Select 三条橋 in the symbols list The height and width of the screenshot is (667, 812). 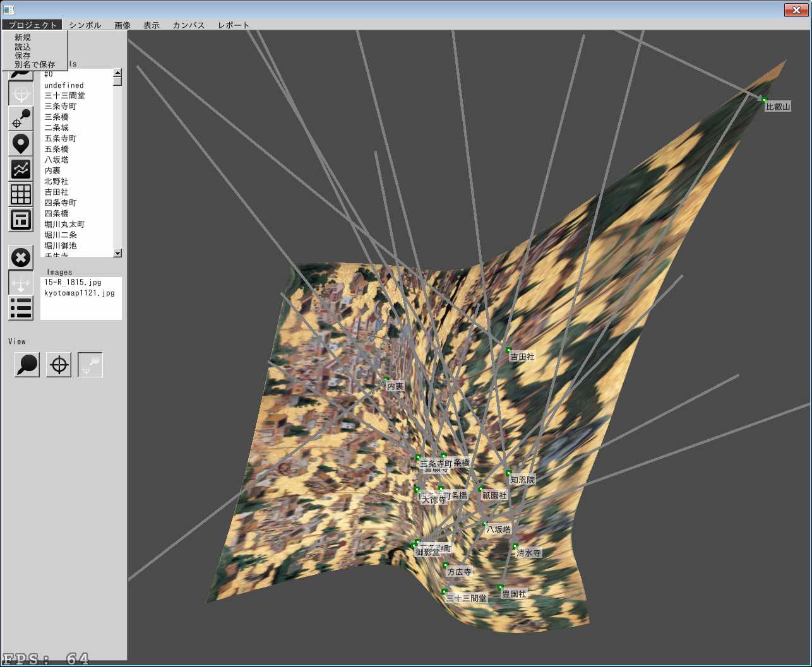[76, 117]
